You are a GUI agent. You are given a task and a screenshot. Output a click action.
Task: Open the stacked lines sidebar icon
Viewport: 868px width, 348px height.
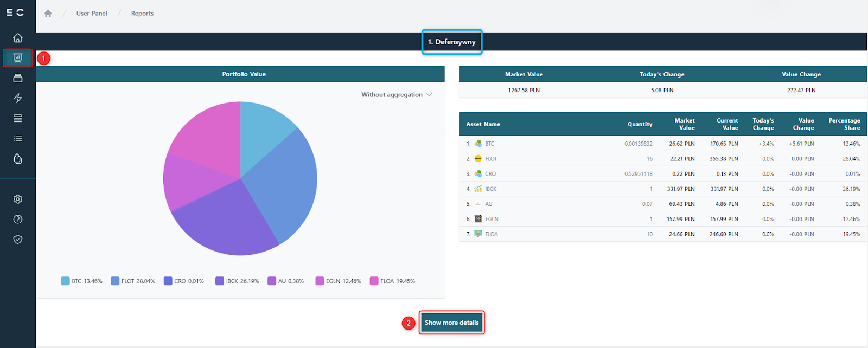coord(18,118)
